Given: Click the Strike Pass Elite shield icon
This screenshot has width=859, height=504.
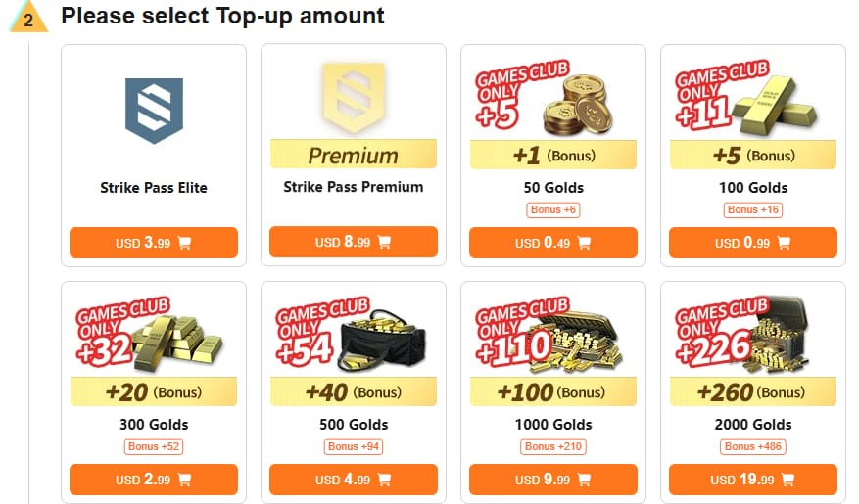Looking at the screenshot, I should pos(154,111).
